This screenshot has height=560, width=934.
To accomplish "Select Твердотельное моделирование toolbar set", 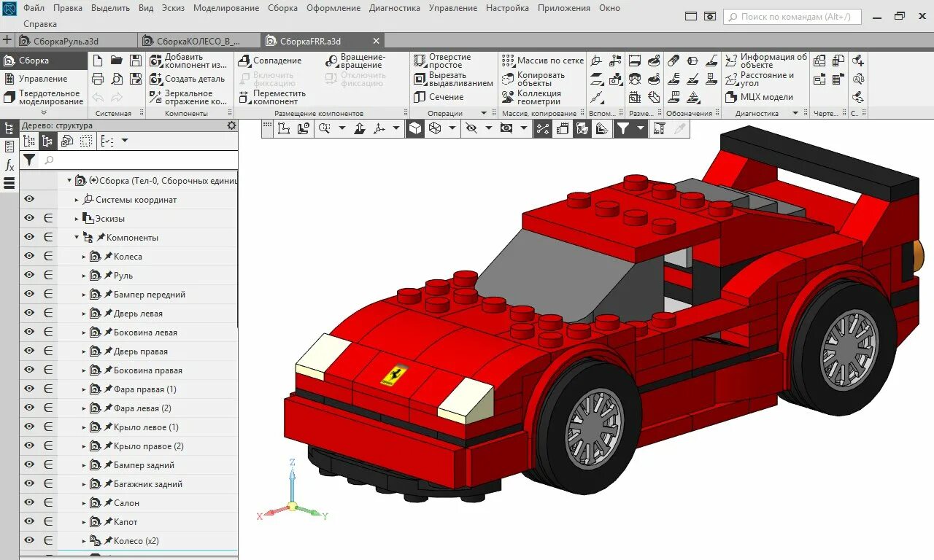I will 43,97.
